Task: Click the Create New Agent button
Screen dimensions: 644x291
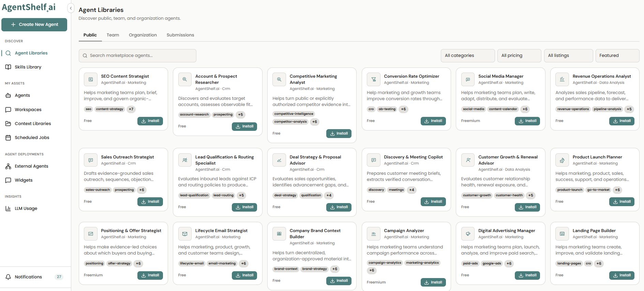Action: 34,25
